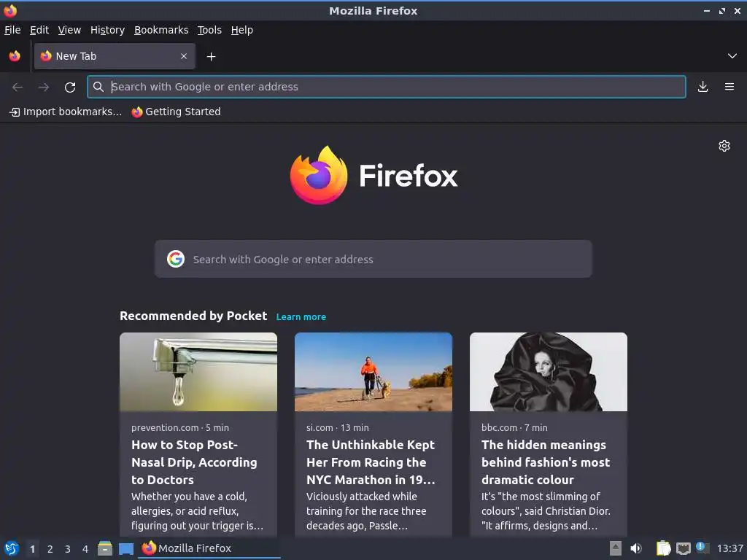Switch to workspace 3 in taskbar
Screen dimensions: 747x560
click(68, 549)
